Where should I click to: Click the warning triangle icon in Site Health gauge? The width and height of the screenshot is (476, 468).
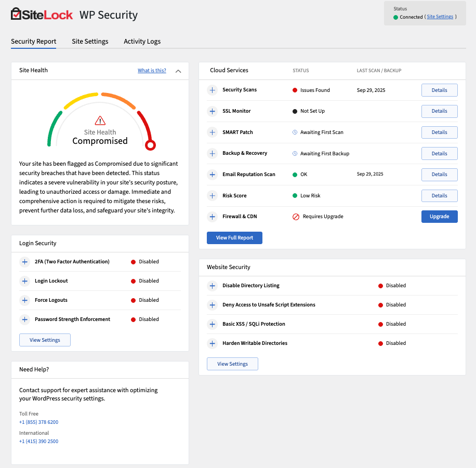pos(100,121)
